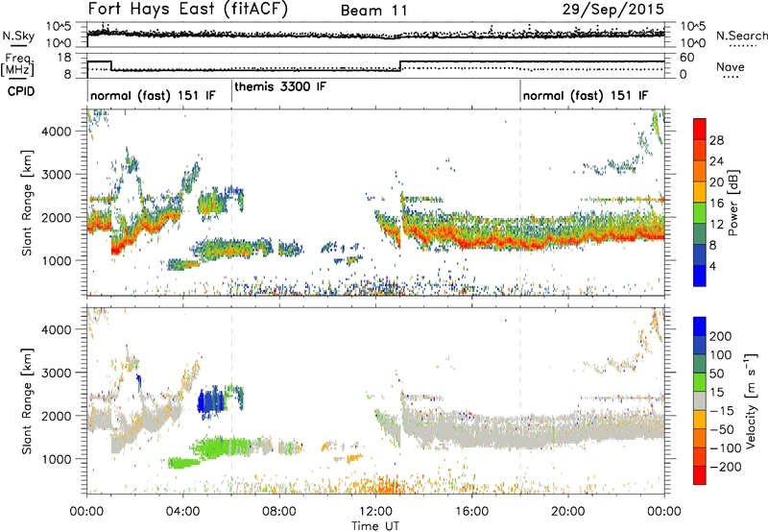Click the green velocity band near 1000 km

pos(223,447)
